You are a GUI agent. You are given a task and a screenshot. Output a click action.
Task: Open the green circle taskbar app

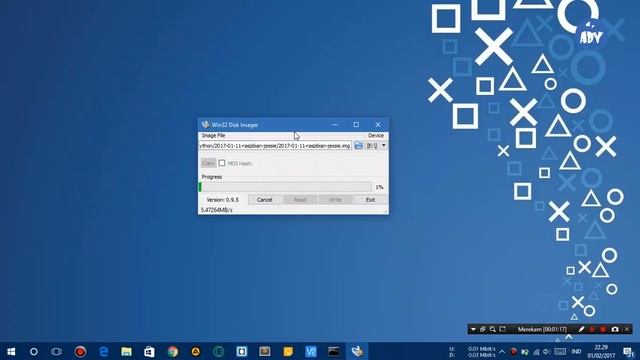(x=219, y=351)
